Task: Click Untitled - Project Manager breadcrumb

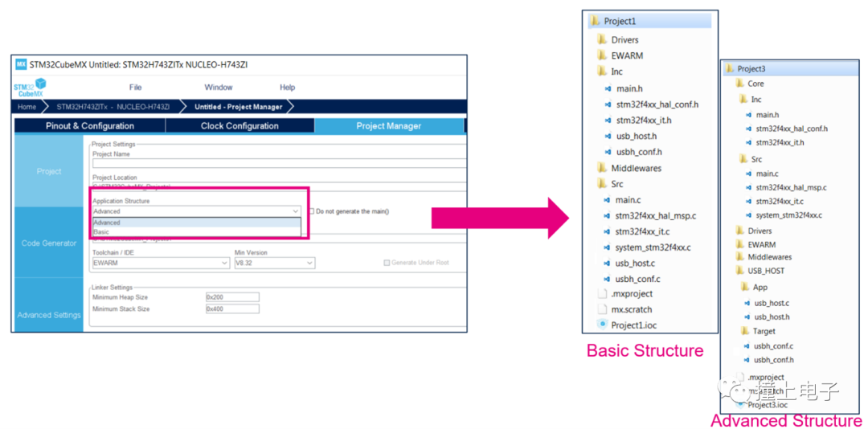Action: (238, 106)
